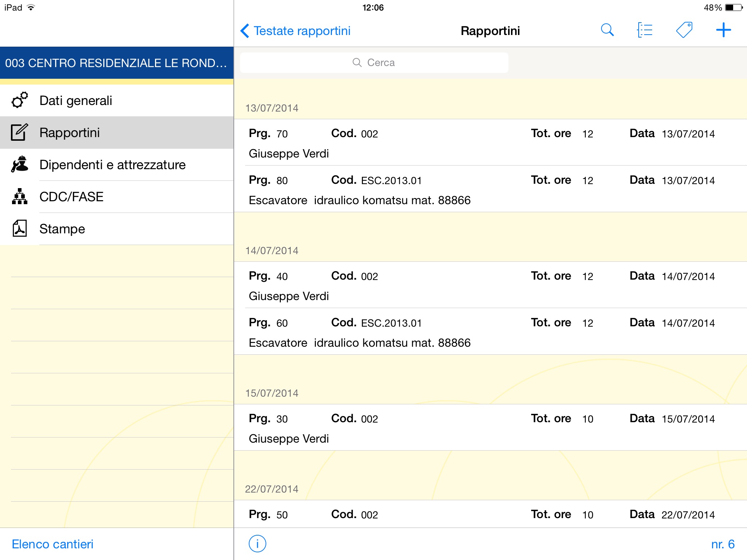Tap the 003 CENTRO RESIDENZIALE header

[117, 63]
